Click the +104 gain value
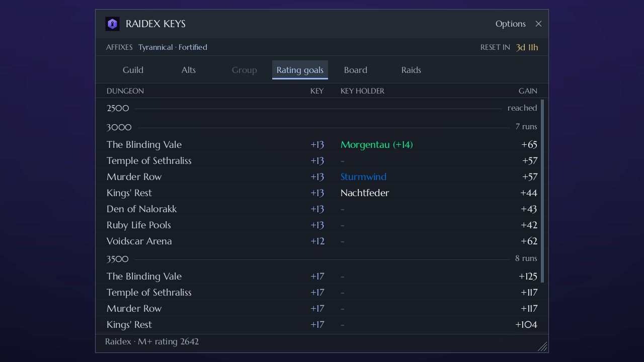 (526, 325)
